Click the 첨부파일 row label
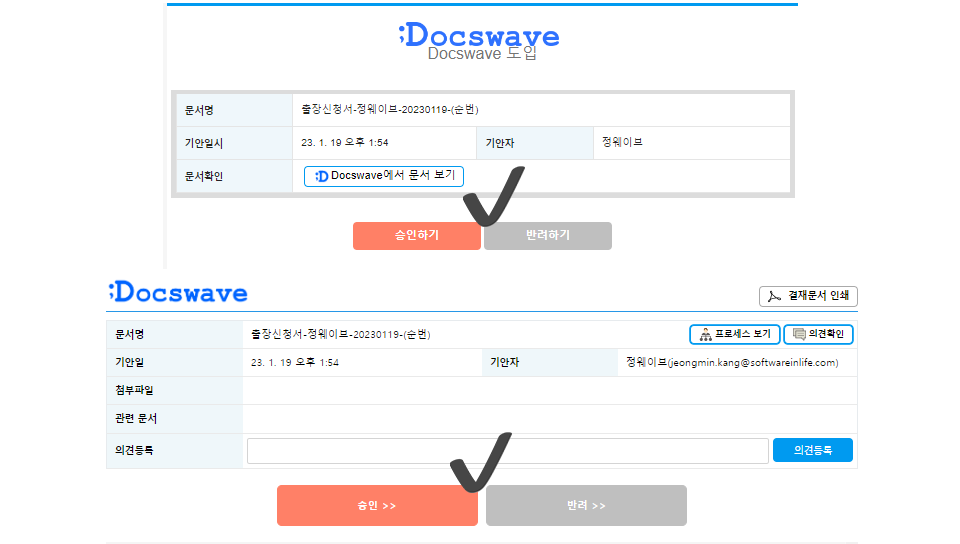 click(134, 390)
